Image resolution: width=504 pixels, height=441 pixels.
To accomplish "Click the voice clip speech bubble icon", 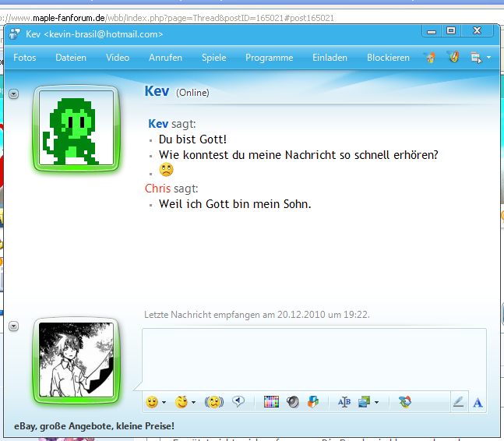I will (x=238, y=402).
